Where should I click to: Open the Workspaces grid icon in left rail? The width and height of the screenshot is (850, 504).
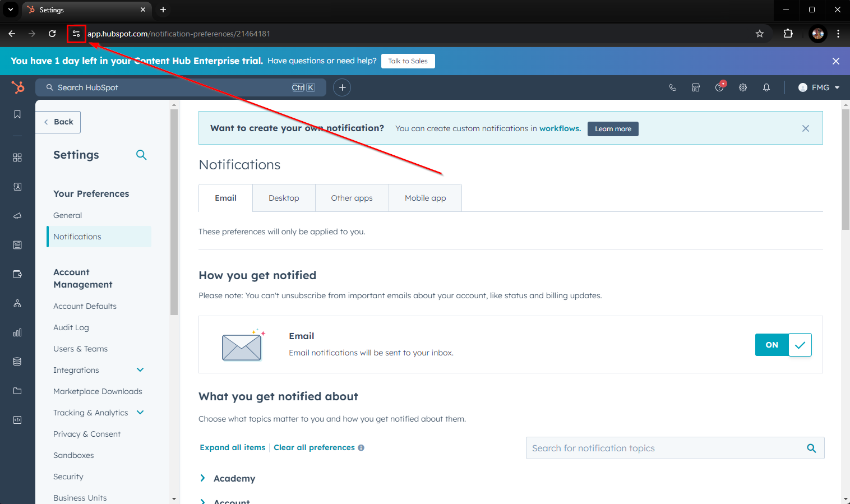17,158
